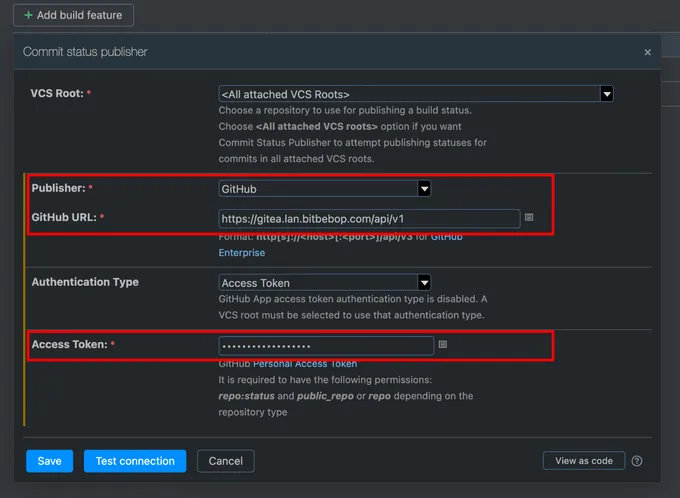Image resolution: width=680 pixels, height=498 pixels.
Task: Click the View as code button
Action: [x=584, y=461]
